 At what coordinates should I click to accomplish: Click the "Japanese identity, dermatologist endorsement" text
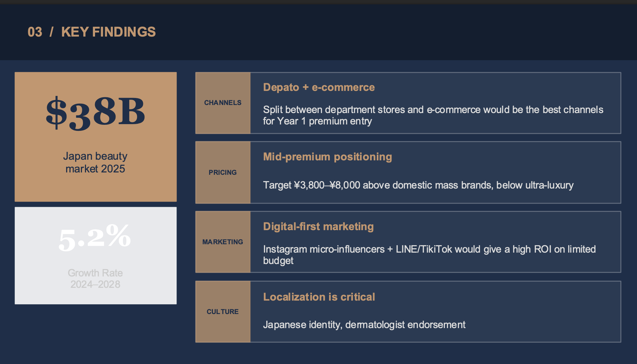click(x=364, y=325)
